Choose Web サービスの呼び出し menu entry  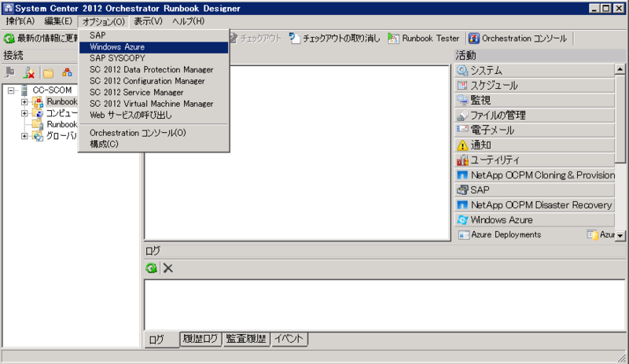coord(153,116)
